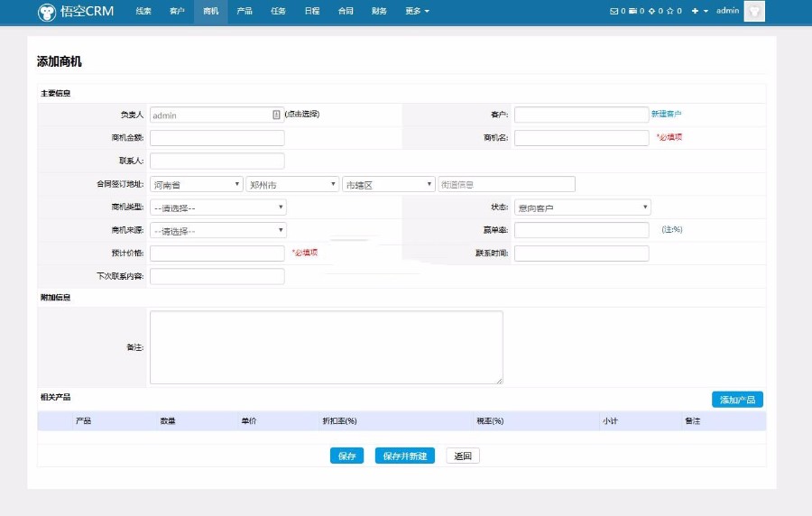The height and width of the screenshot is (516, 812).
Task: Click the 新建客户 link
Action: [667, 114]
